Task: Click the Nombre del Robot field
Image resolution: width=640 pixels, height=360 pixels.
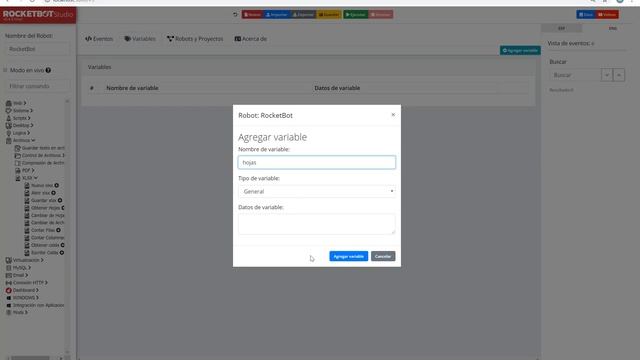Action: [37, 49]
